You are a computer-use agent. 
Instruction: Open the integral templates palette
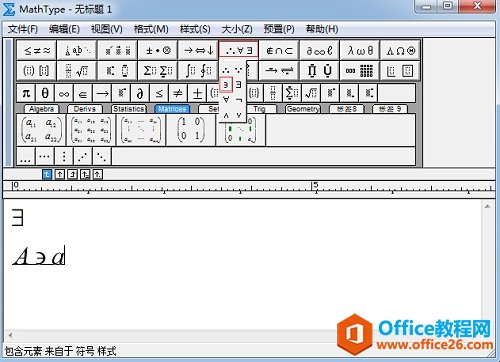(198, 71)
